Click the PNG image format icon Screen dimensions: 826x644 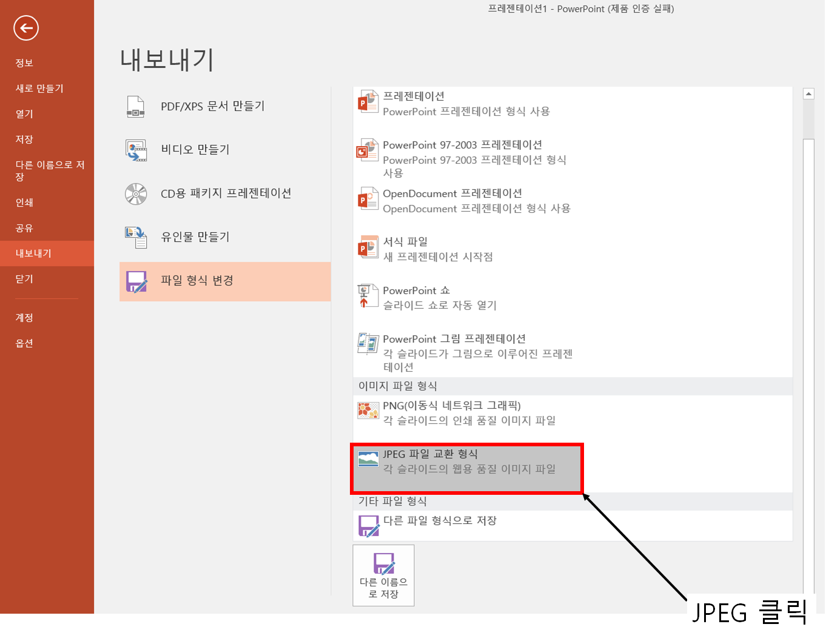(x=368, y=411)
